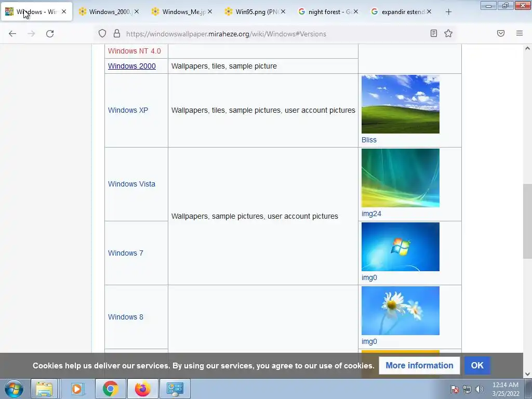
Task: Select text "Wallpapers, tiles, sample pictures, user account pictures"
Action: pyautogui.click(x=263, y=110)
